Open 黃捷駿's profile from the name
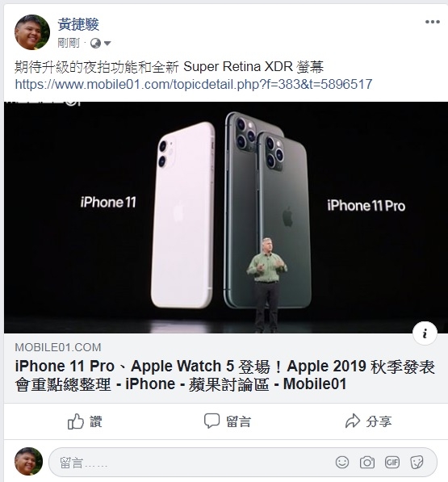Image resolution: width=448 pixels, height=482 pixels. click(78, 24)
